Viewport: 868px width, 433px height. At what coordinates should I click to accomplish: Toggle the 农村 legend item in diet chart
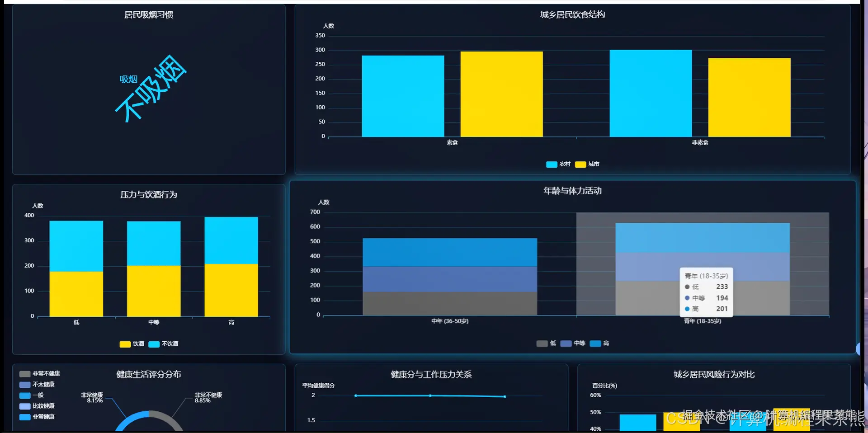click(x=558, y=164)
